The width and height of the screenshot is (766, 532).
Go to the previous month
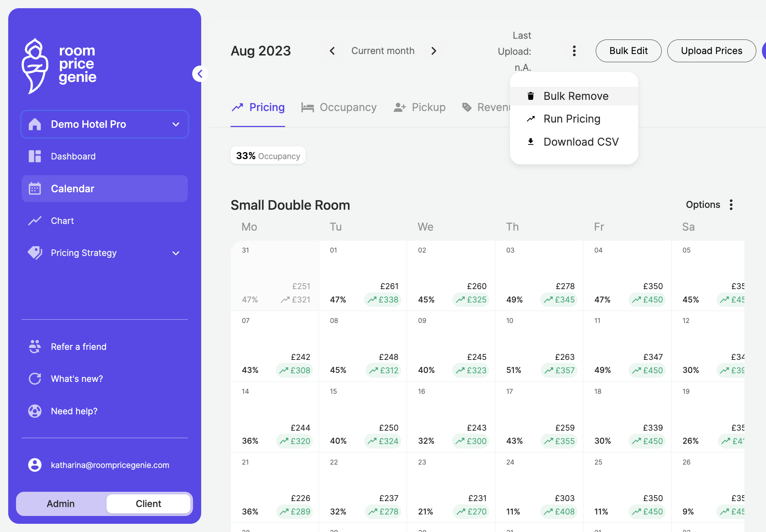coord(332,51)
